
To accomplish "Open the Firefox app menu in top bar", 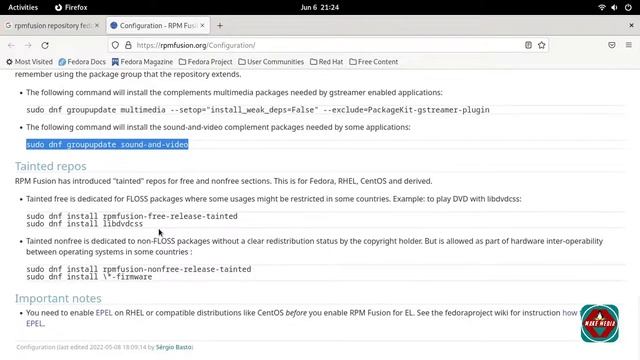I will point(71,7).
